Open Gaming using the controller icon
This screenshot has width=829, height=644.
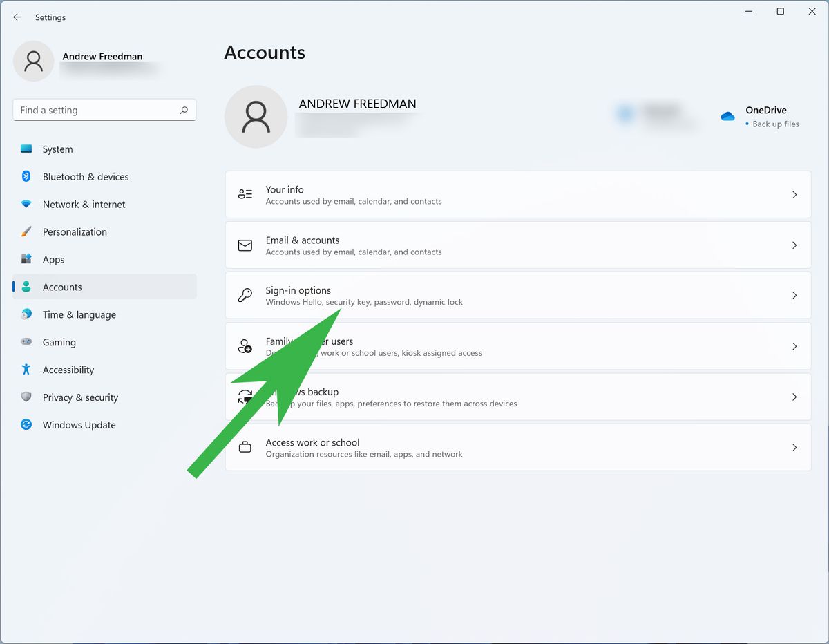click(26, 342)
